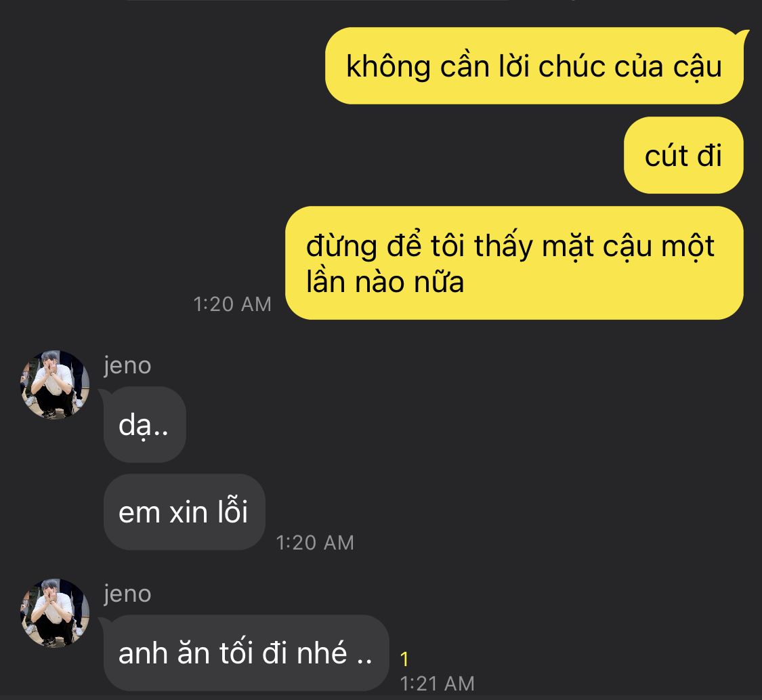Select the 'không cần lời chúc của cậu' message
762x700 pixels.
[534, 66]
